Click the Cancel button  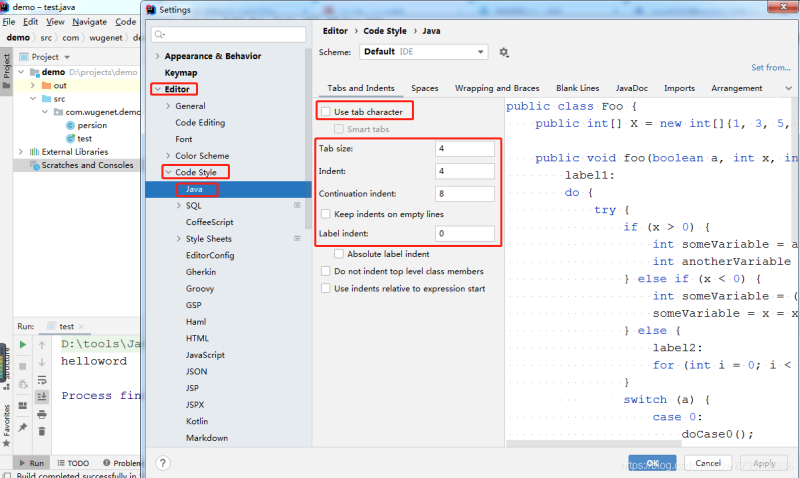coord(708,463)
